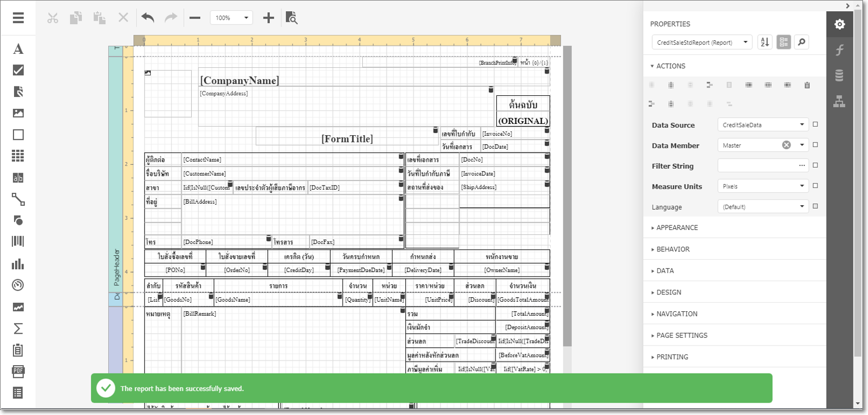Viewport: 868px width, 415px height.
Task: Open the Report Explorer hierarchy tab
Action: coord(839,102)
